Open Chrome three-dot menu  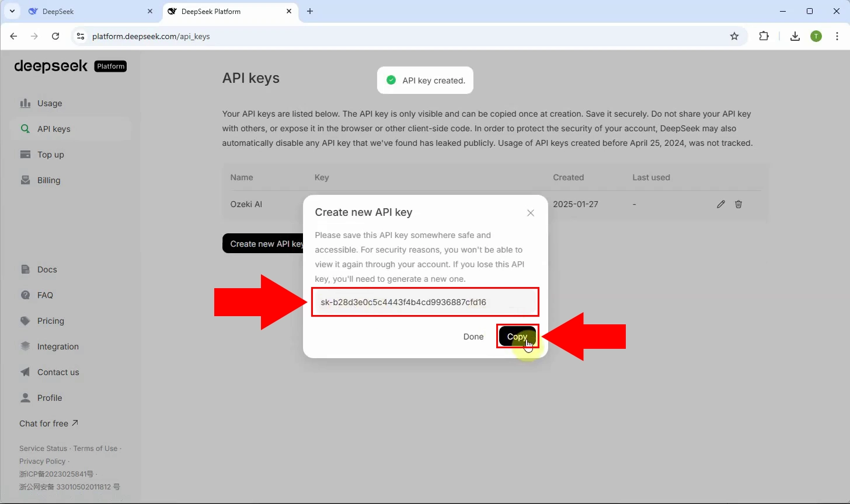click(x=838, y=36)
